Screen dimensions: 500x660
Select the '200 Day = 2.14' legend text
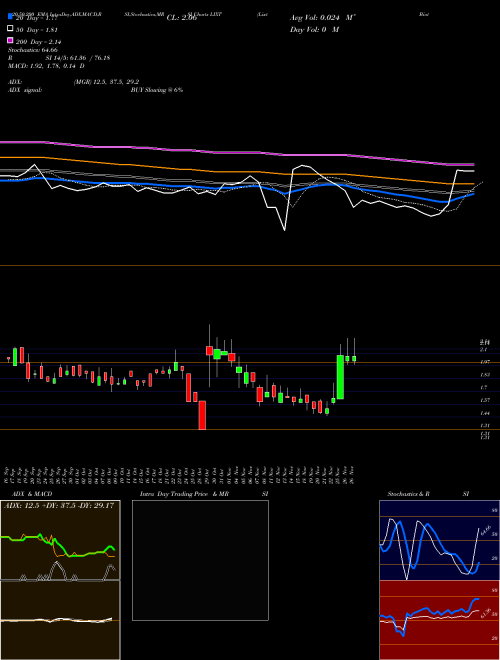[x=38, y=42]
